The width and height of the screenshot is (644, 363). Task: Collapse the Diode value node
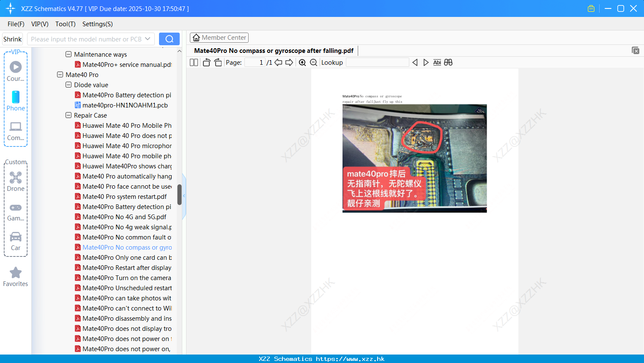(x=69, y=85)
